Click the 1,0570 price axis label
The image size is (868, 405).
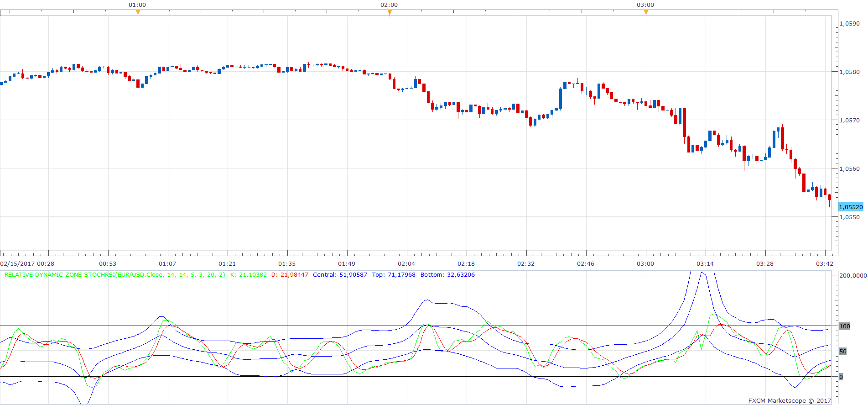pyautogui.click(x=850, y=120)
